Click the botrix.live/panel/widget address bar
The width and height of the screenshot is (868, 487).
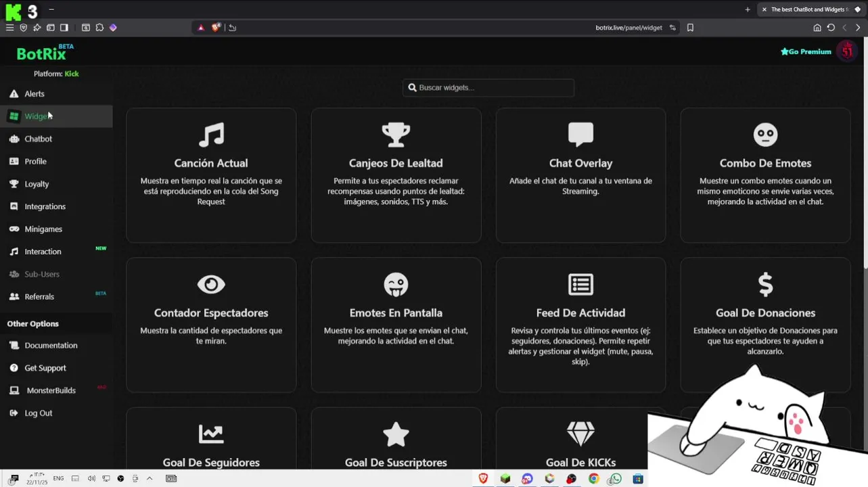pyautogui.click(x=629, y=28)
